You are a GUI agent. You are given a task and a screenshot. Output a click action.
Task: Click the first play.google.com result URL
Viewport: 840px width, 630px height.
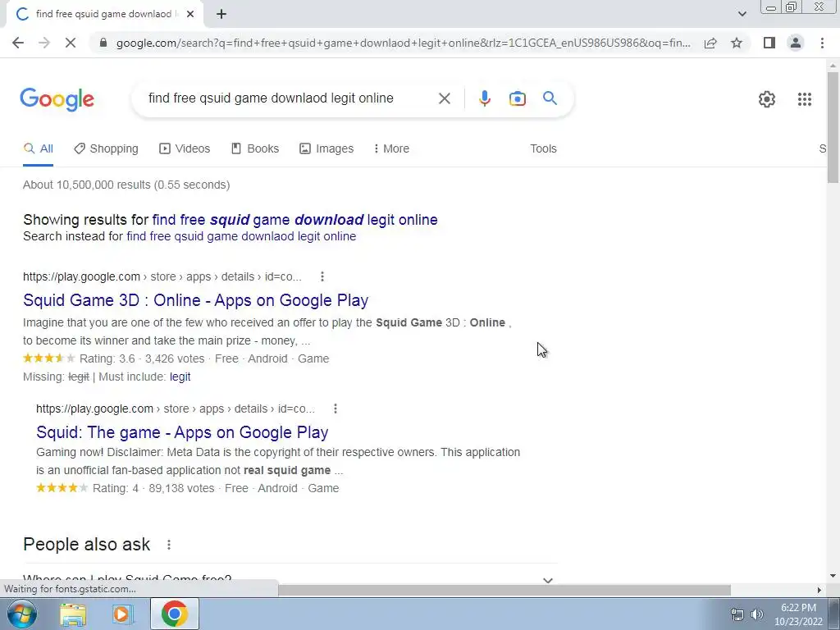pyautogui.click(x=162, y=276)
